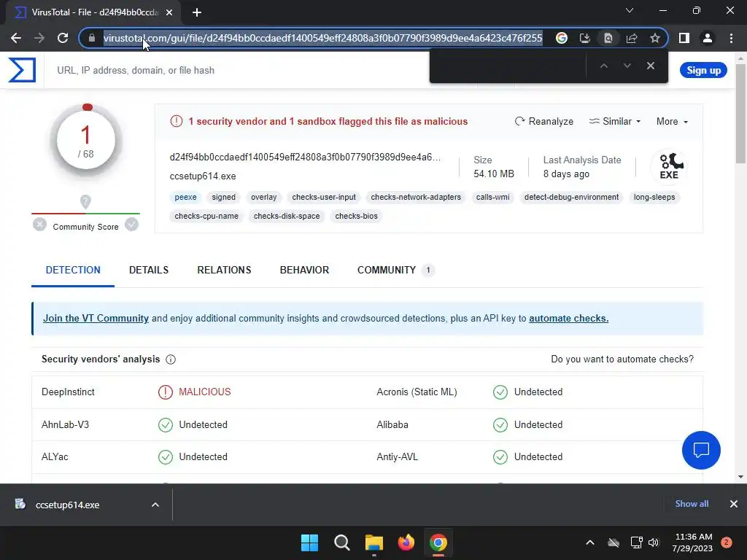747x560 pixels.
Task: Click the VirusTotal logo icon
Action: pyautogui.click(x=22, y=70)
